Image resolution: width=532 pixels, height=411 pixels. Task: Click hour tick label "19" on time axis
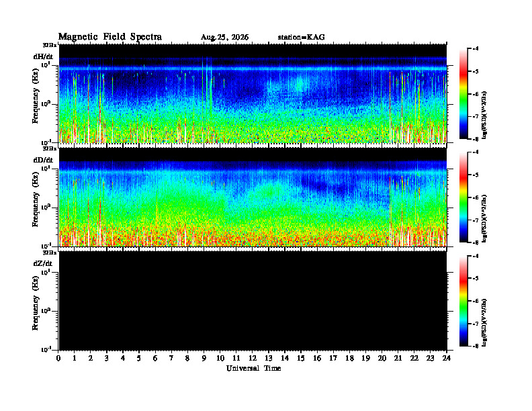(x=365, y=358)
